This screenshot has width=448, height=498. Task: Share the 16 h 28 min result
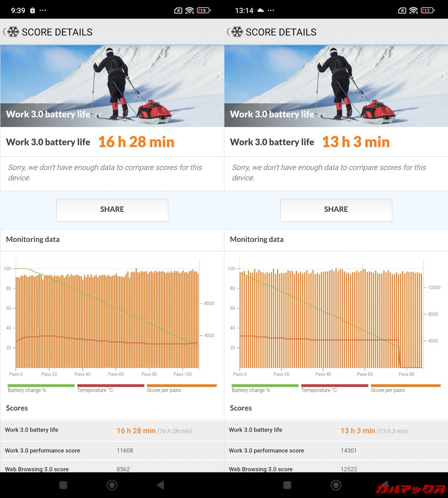112,209
